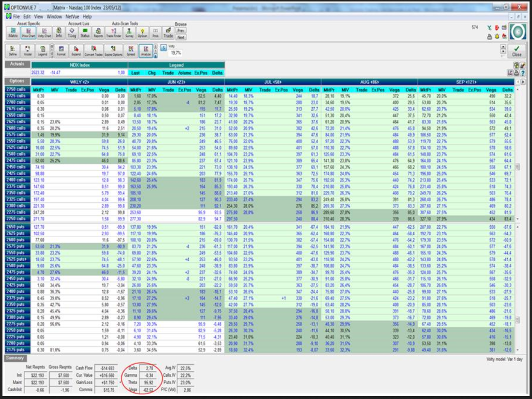Click the blue question mark help icon
The height and width of the screenshot is (399, 532).
(x=522, y=73)
